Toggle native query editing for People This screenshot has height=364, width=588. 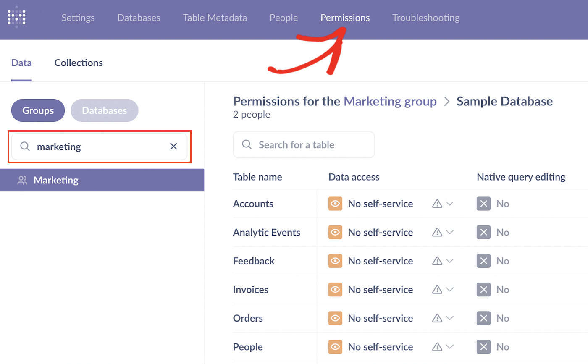[483, 347]
